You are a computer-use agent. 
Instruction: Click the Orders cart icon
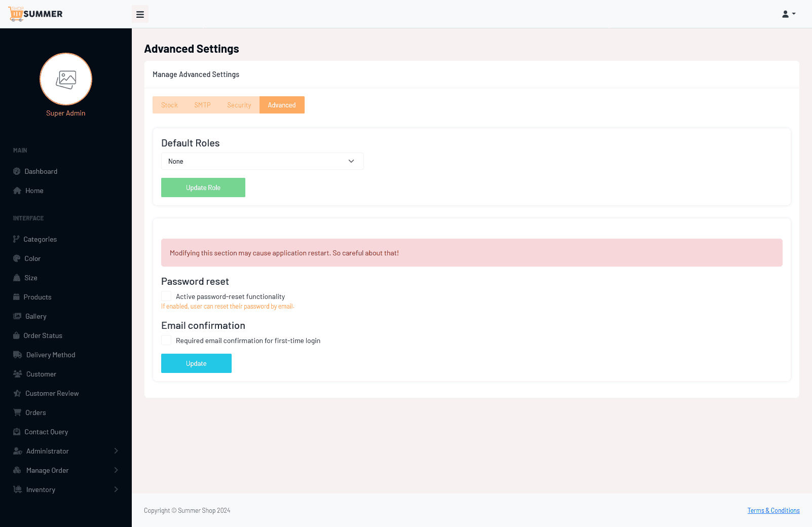pyautogui.click(x=17, y=412)
